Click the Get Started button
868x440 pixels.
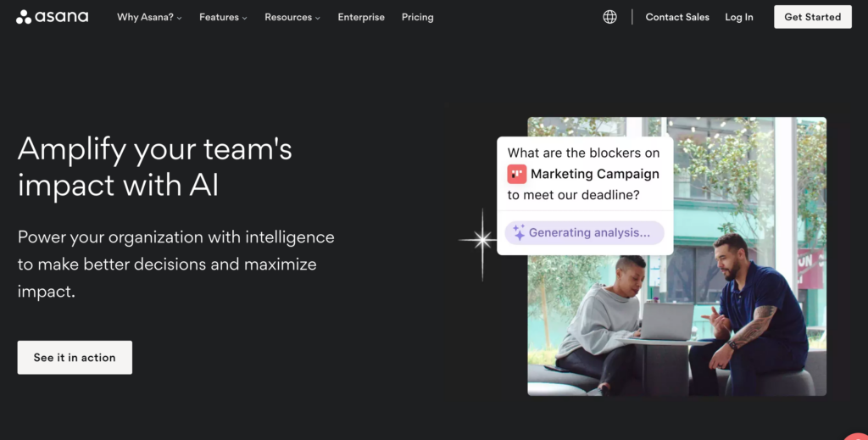[x=813, y=17]
